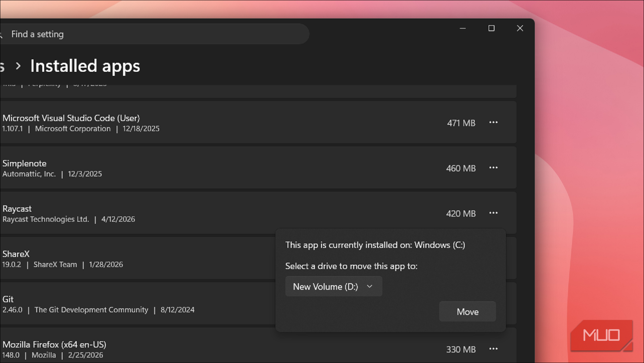Click the Move button
This screenshot has width=644, height=363.
pyautogui.click(x=467, y=312)
